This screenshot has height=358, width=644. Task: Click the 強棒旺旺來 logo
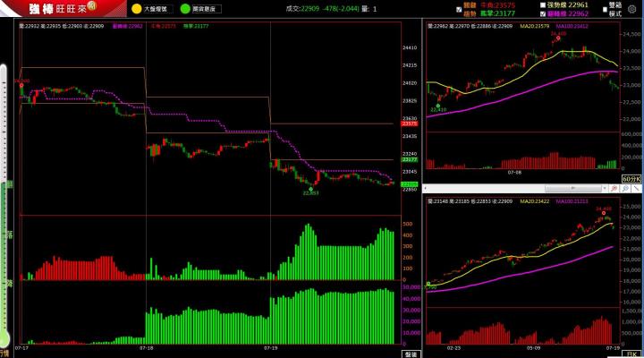55,9
